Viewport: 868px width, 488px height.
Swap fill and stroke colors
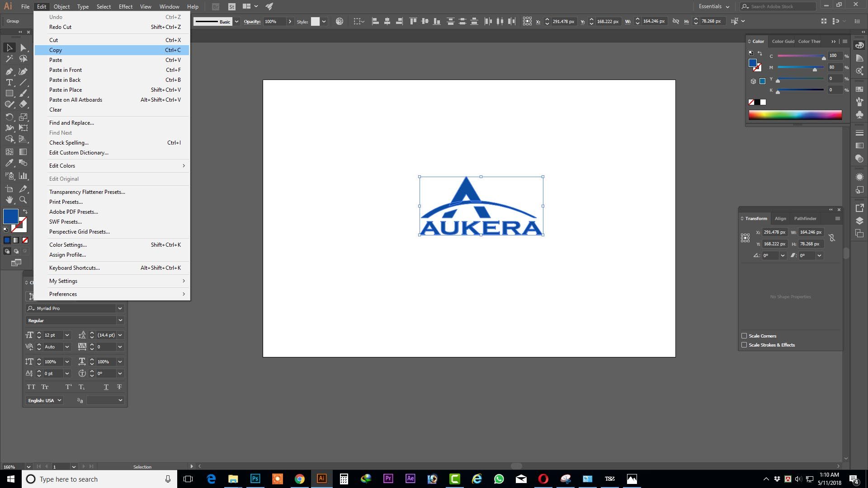tap(25, 211)
